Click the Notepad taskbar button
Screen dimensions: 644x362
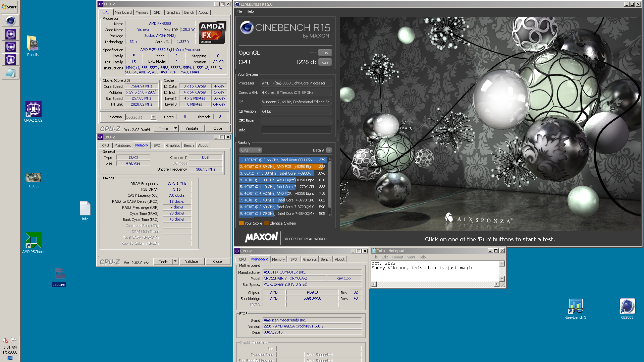point(10,73)
